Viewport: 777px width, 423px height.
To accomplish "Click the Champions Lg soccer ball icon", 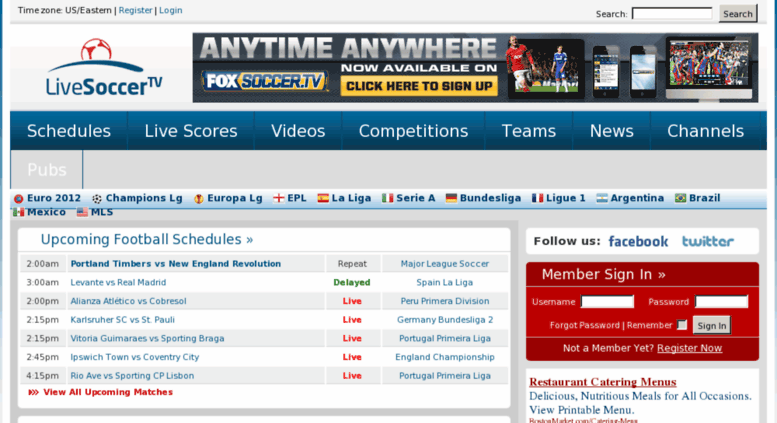I will tap(97, 199).
